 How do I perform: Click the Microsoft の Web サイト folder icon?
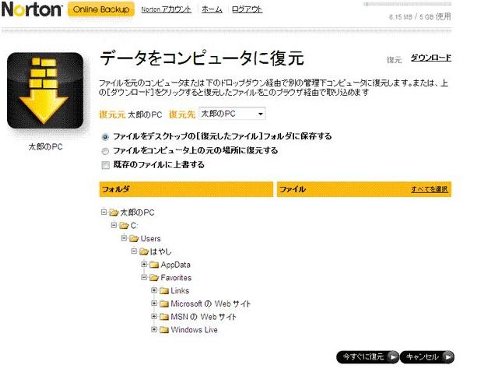point(164,304)
